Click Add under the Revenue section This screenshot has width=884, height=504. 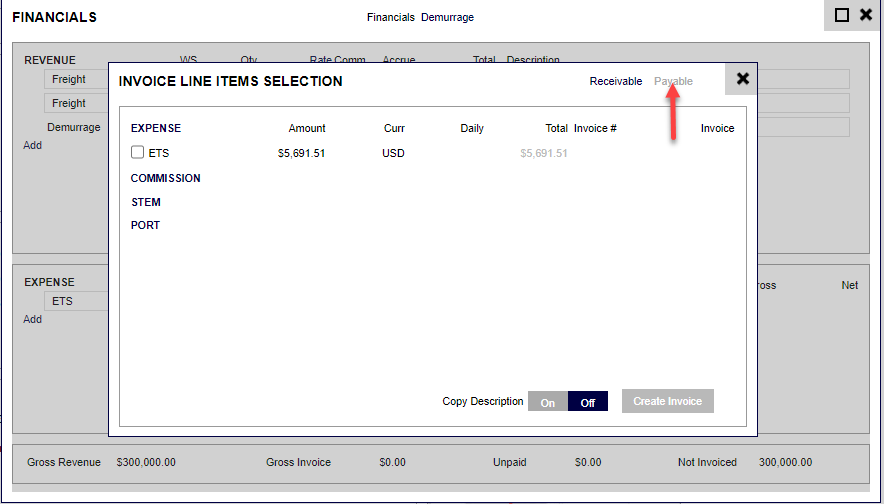click(x=33, y=145)
